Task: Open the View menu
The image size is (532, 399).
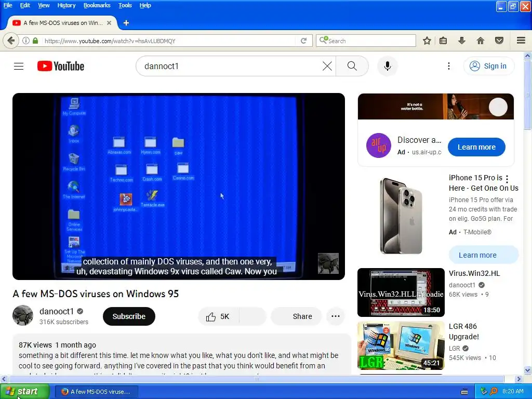Action: [x=44, y=5]
